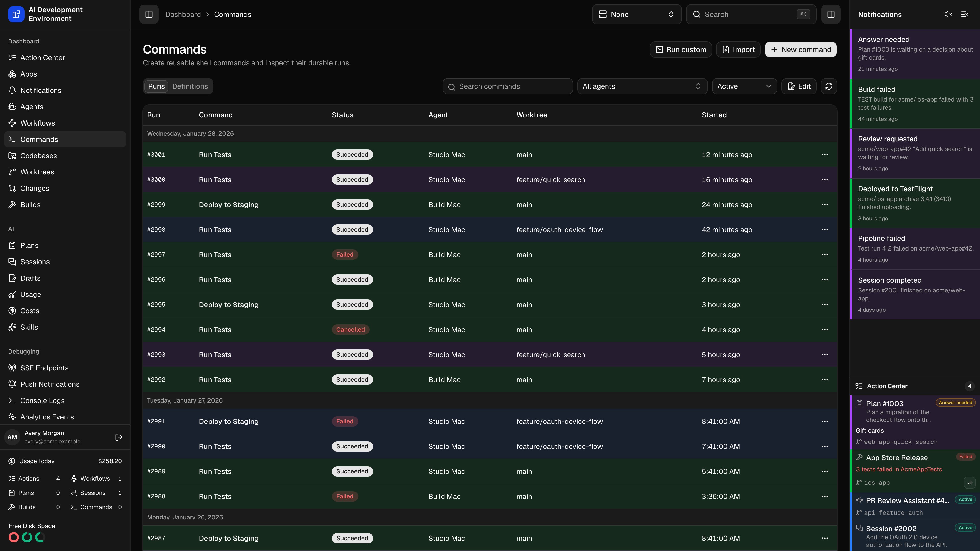Toggle the left sidebar panel icon

point(149,15)
